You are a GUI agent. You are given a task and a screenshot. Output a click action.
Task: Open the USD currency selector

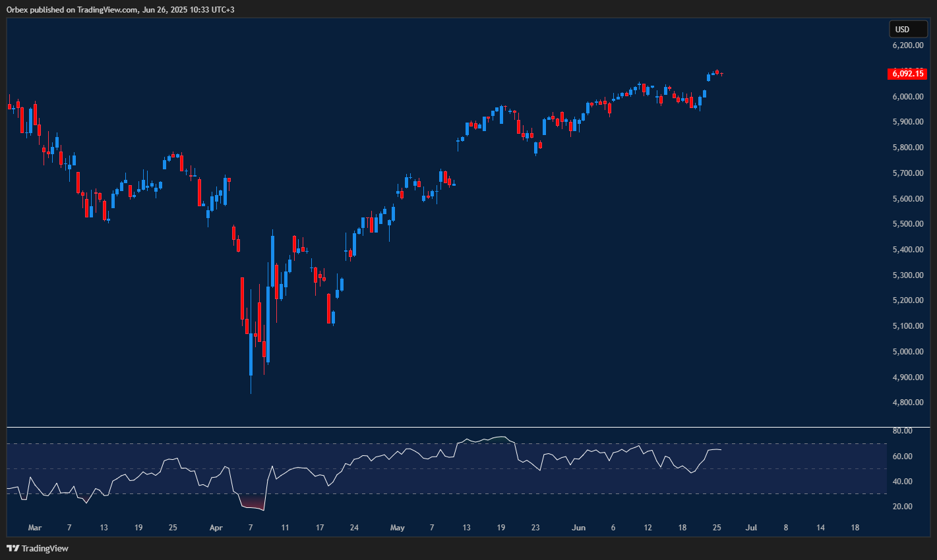tap(908, 29)
